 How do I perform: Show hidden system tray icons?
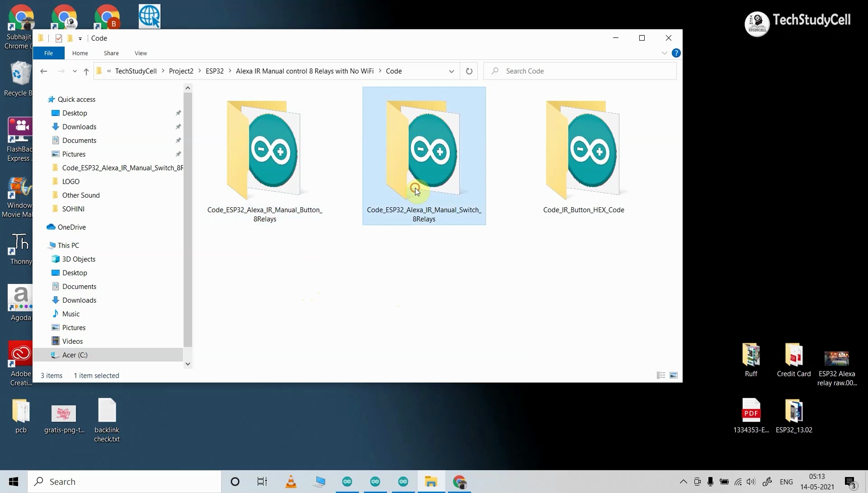click(x=683, y=482)
